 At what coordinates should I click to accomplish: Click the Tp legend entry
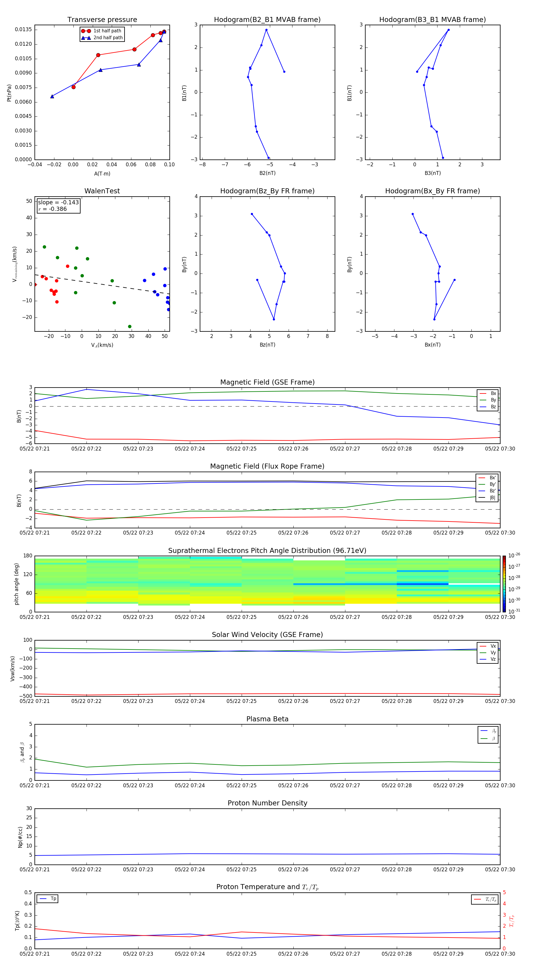coord(48,899)
